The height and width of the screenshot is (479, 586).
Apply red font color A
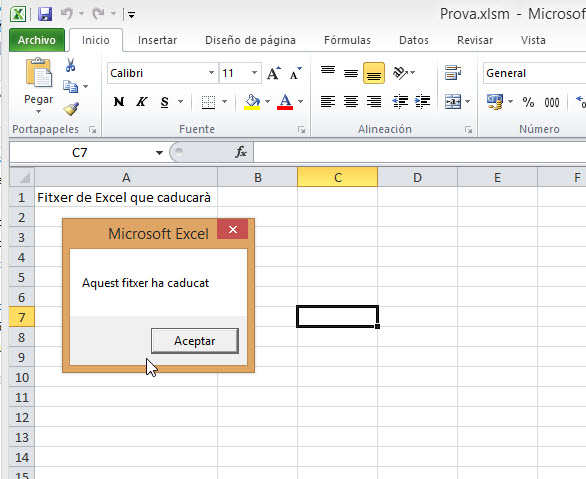click(285, 102)
